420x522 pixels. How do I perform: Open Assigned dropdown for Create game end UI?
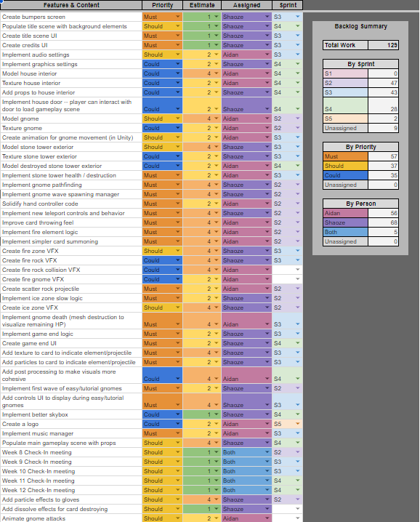click(x=267, y=343)
